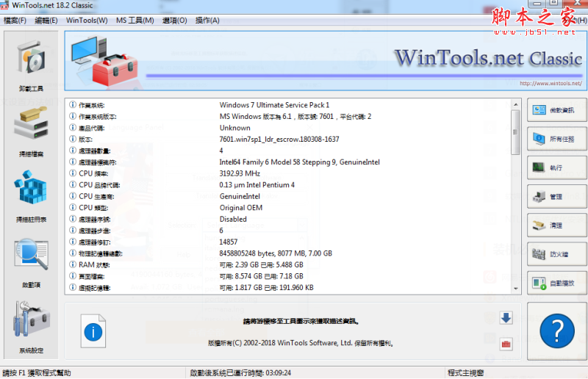The image size is (588, 379).
Task: Open the 啟動項 startup manager tool
Action: 31,262
